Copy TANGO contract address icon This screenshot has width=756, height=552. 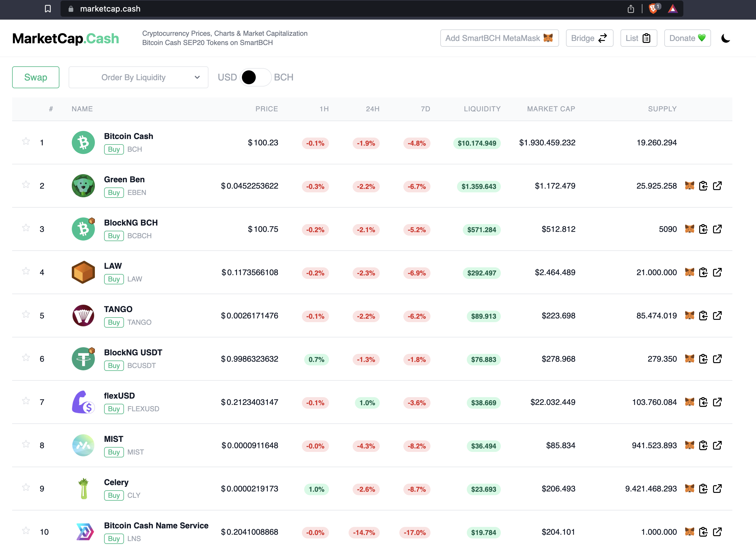point(703,316)
